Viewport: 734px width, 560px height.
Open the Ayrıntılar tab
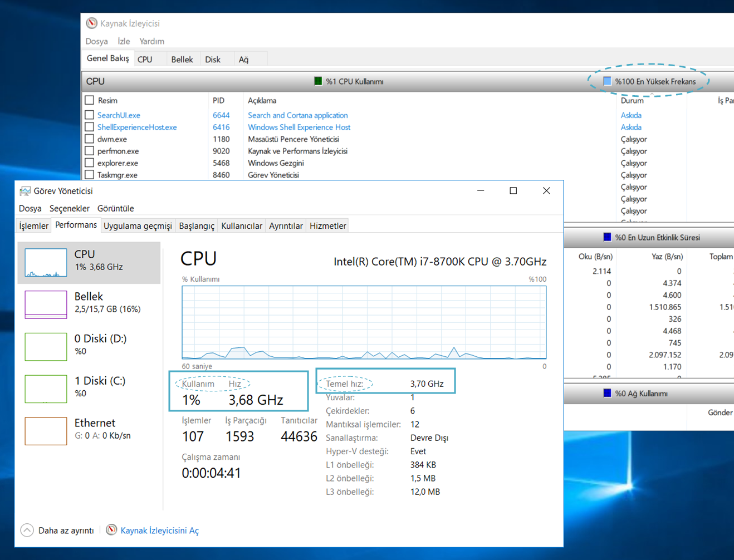pos(286,225)
